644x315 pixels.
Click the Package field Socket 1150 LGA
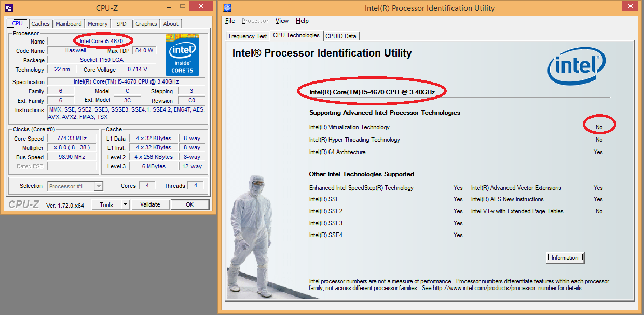(x=102, y=60)
